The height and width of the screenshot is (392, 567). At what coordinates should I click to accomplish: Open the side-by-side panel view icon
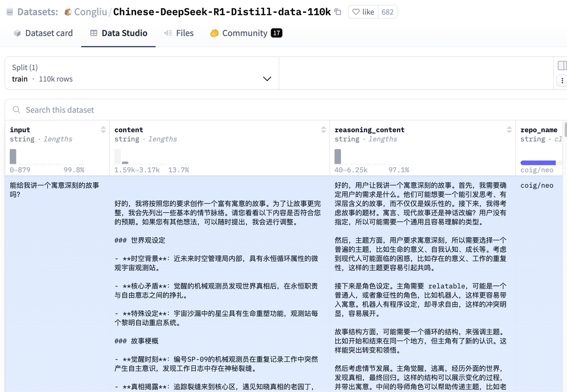pyautogui.click(x=563, y=65)
